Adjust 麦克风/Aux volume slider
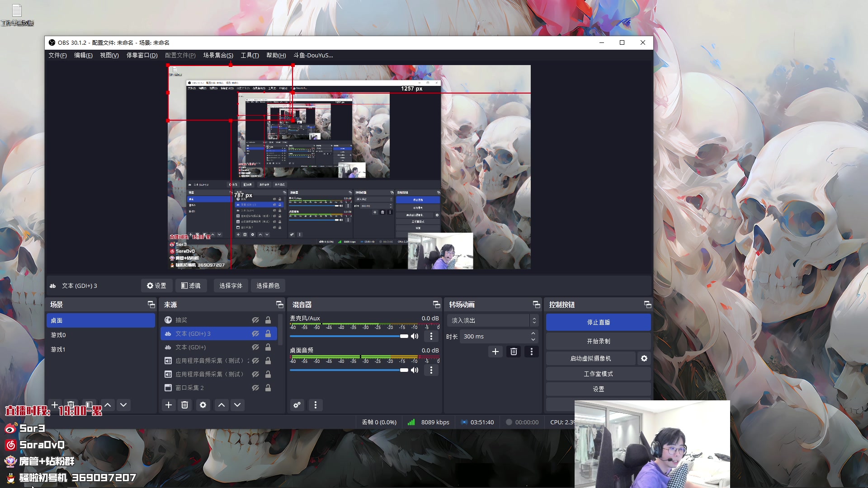Viewport: 868px width, 488px height. click(x=349, y=336)
